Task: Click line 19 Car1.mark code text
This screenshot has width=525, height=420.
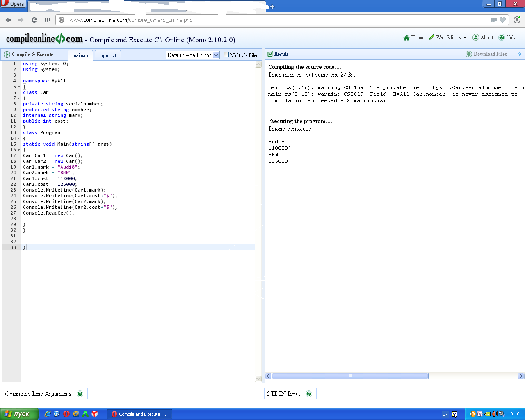Action: point(52,167)
